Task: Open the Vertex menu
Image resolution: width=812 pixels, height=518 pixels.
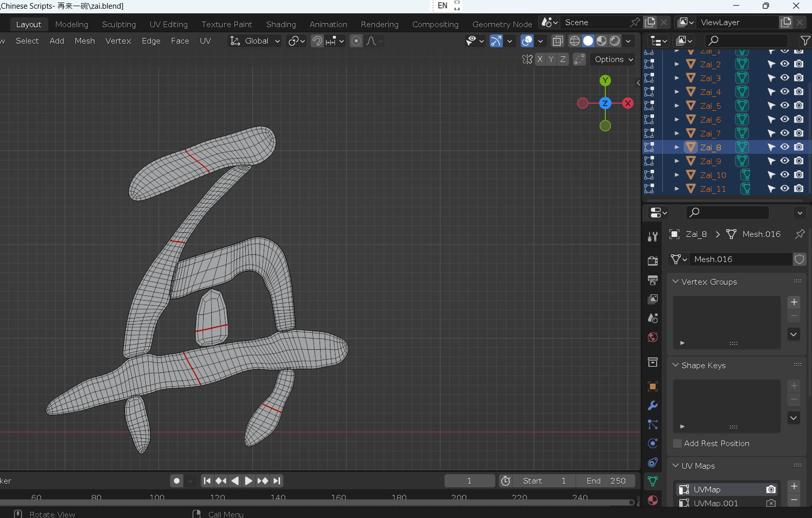Action: click(118, 41)
